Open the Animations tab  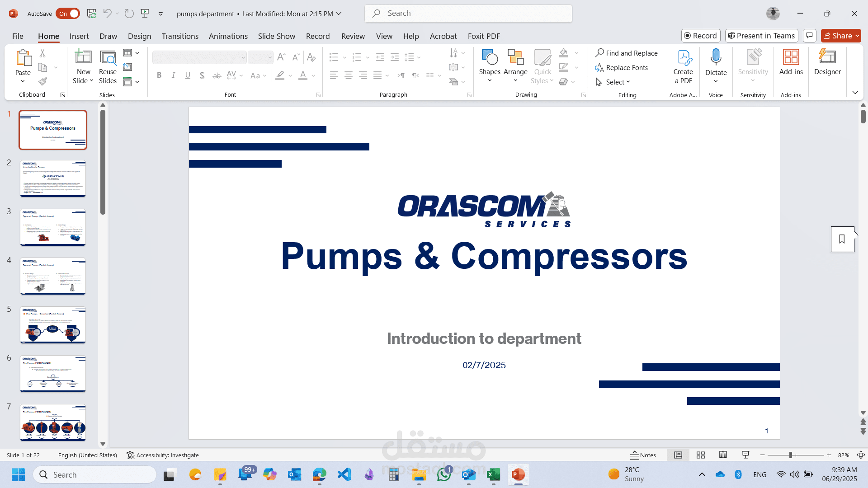(228, 36)
